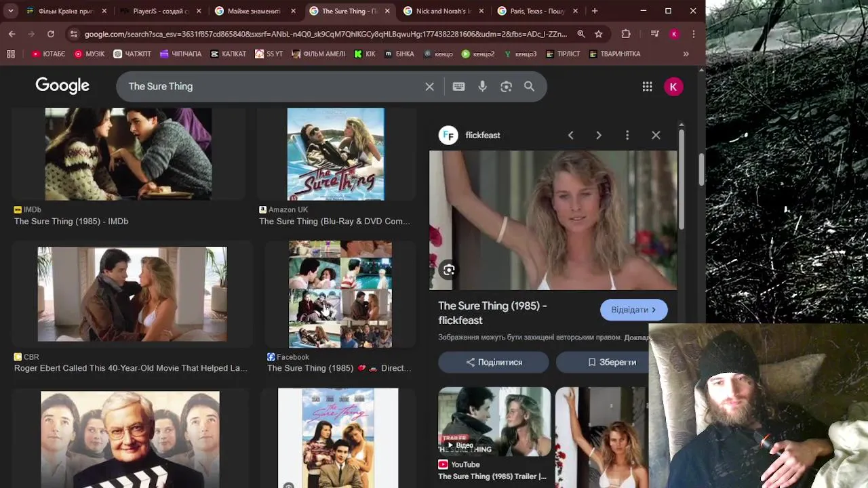
Task: Open the tab search dropdown arrow
Action: tap(11, 11)
